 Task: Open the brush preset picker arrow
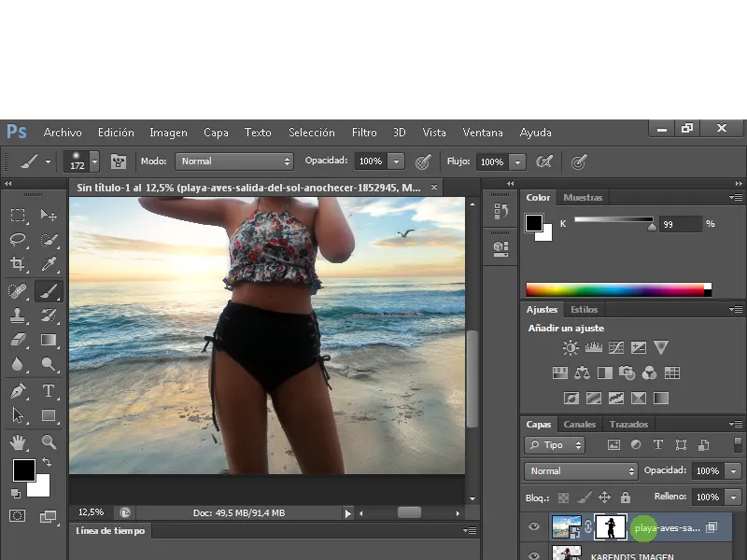point(95,161)
